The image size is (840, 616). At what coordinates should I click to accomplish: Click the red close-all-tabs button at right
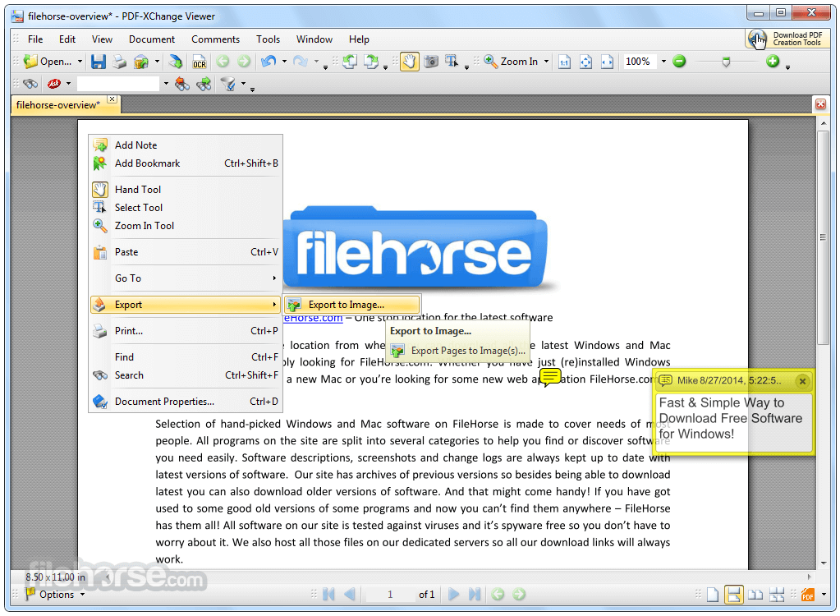(820, 104)
